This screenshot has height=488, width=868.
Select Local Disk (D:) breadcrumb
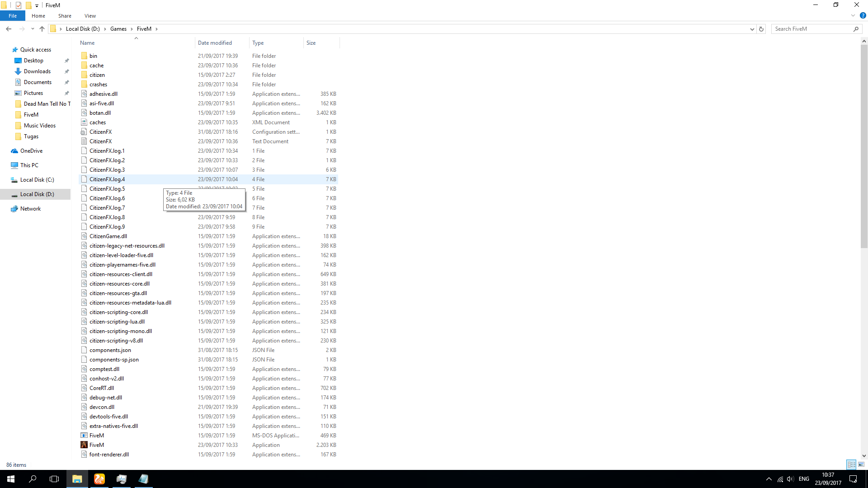(83, 29)
